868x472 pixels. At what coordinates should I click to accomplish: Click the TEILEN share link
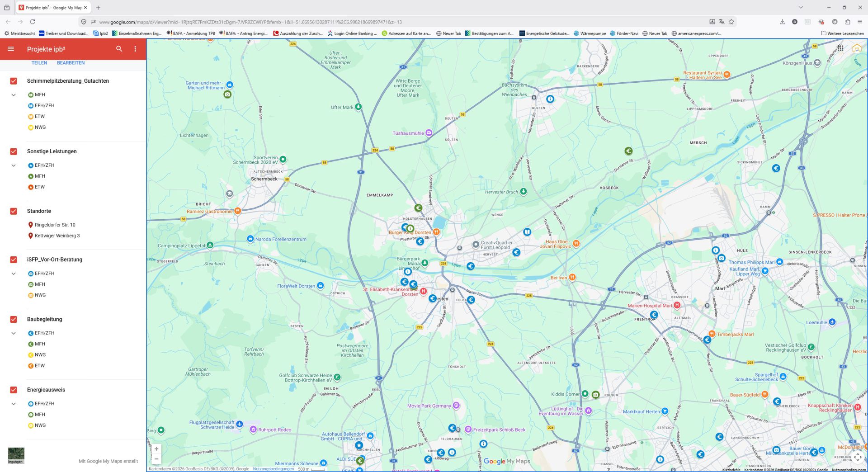[x=39, y=63]
